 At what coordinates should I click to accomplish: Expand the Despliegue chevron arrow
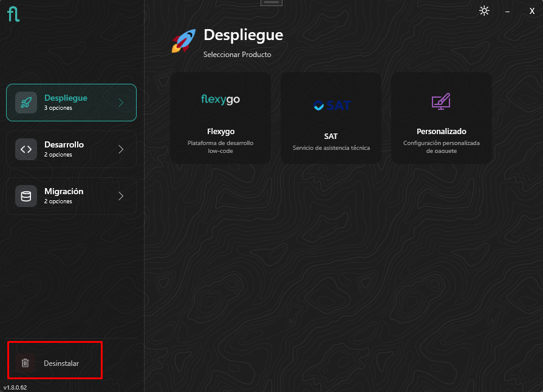tap(121, 103)
